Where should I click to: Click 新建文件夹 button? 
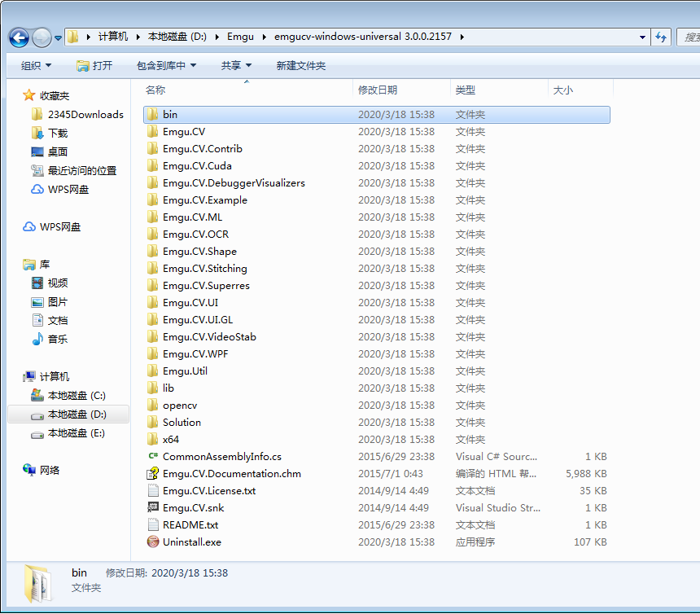point(301,66)
